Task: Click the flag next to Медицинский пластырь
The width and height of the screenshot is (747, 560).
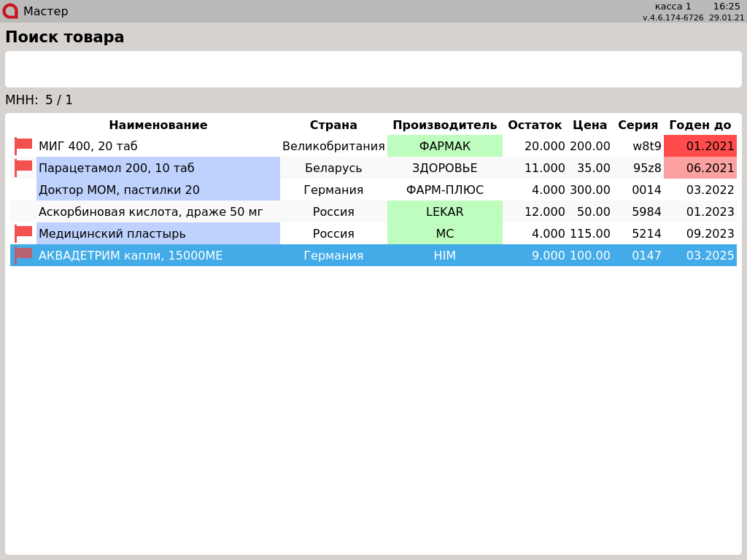Action: [23, 233]
